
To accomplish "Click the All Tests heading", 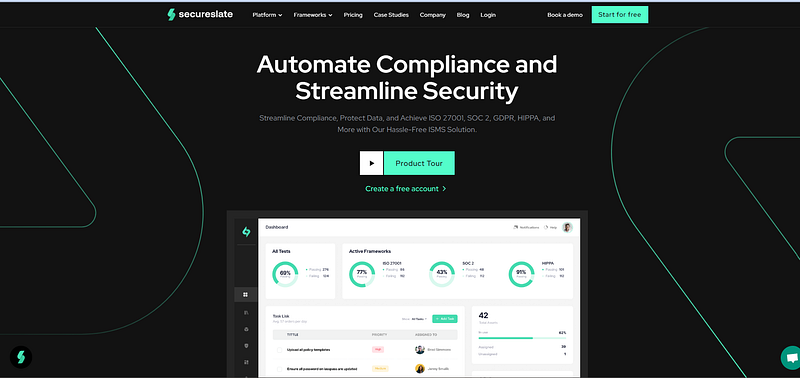I will 282,251.
